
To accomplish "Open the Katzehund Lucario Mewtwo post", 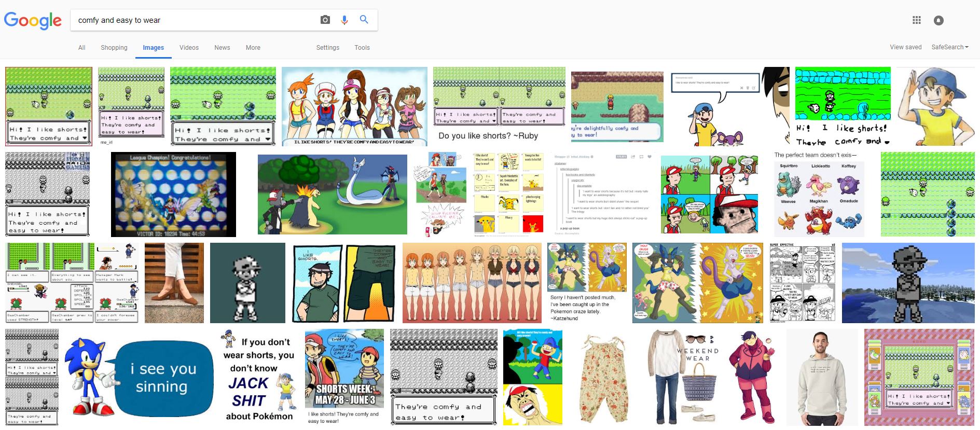I will pyautogui.click(x=587, y=283).
